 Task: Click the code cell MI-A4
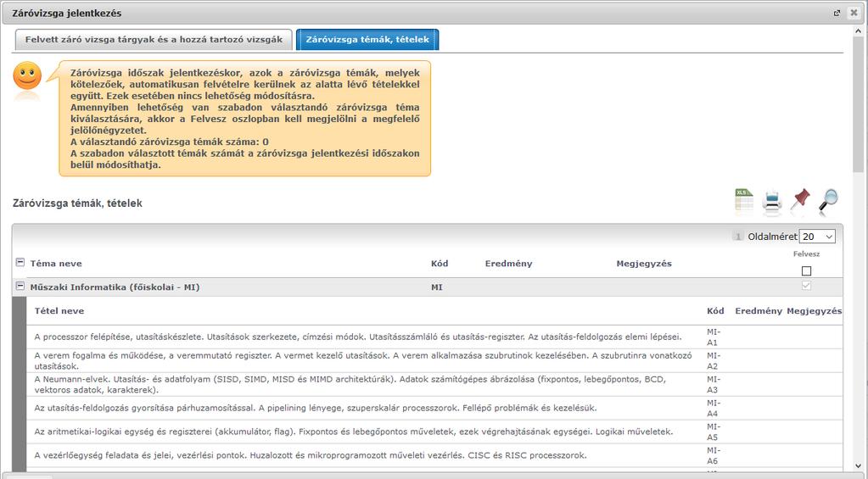click(714, 408)
